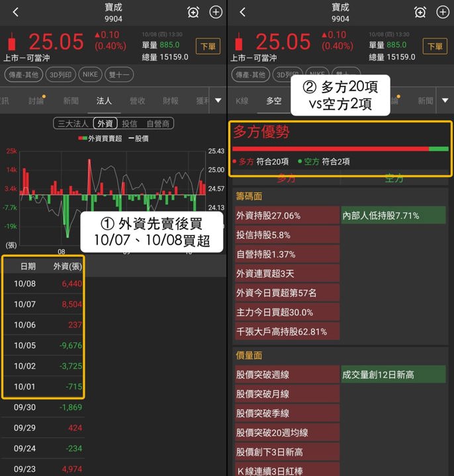Tap the 多方優勢 red-green ratio bar
This screenshot has width=454, height=476.
click(x=340, y=149)
